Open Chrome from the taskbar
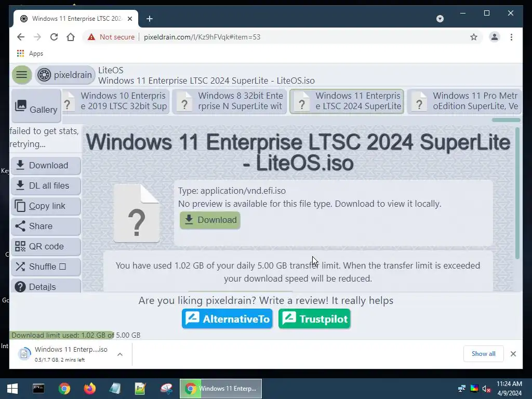532x399 pixels. click(x=64, y=389)
